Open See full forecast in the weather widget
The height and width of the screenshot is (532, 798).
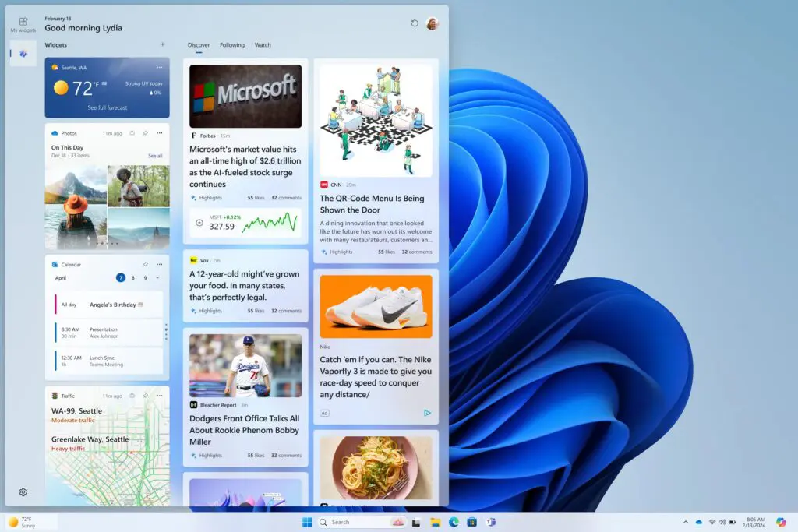click(x=107, y=107)
